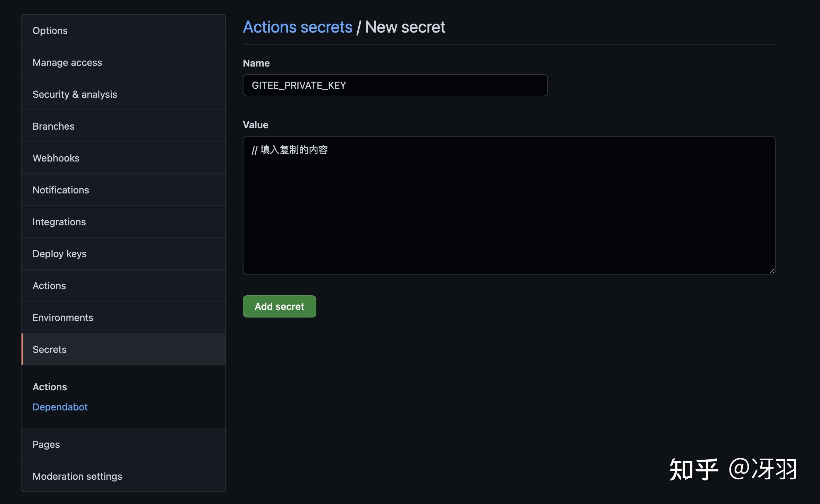This screenshot has width=820, height=504.
Task: Open the Branches settings section
Action: point(53,126)
